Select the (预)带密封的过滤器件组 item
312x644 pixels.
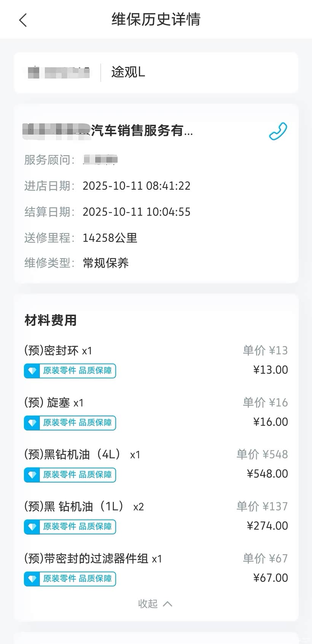pyautogui.click(x=93, y=559)
